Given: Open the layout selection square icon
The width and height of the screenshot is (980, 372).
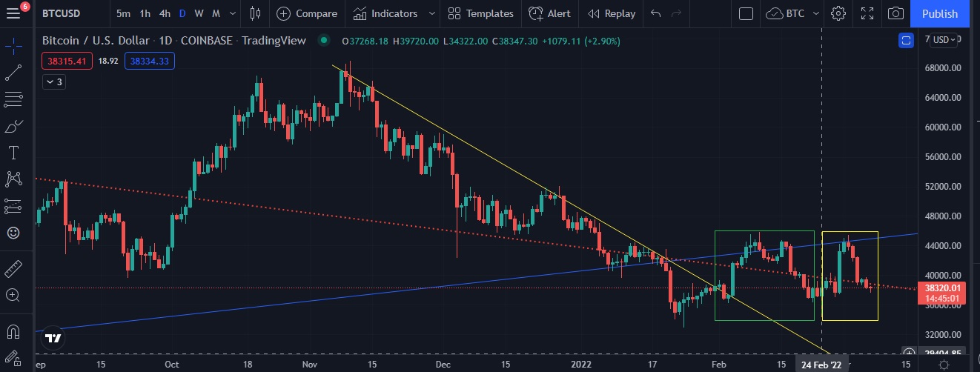Looking at the screenshot, I should point(746,13).
